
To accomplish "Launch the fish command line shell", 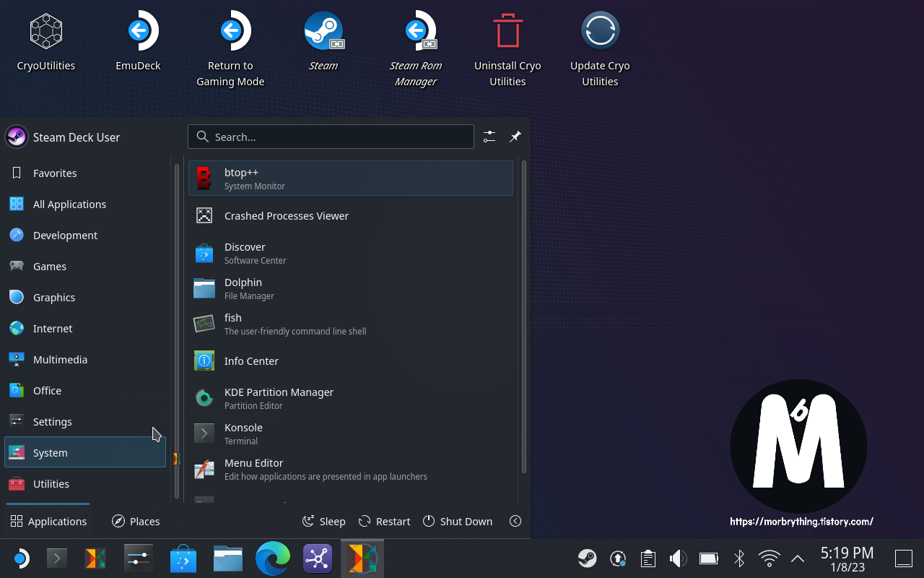I will (351, 324).
